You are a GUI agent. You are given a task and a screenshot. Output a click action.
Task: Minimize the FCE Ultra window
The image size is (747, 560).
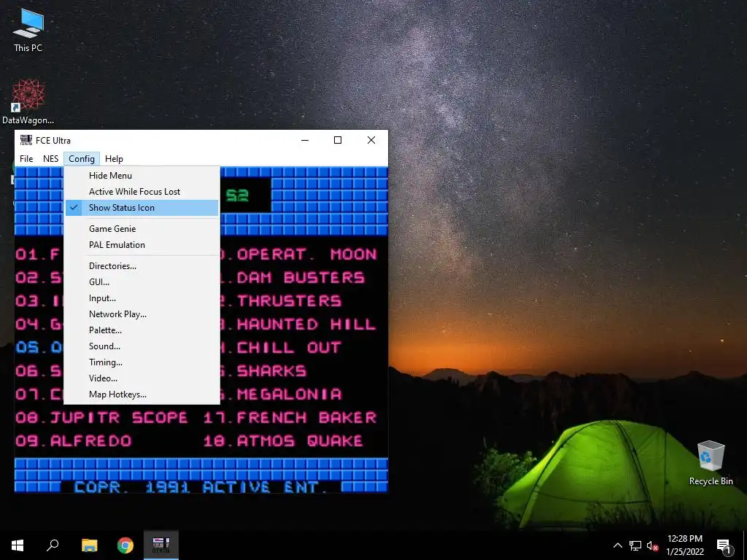coord(305,140)
